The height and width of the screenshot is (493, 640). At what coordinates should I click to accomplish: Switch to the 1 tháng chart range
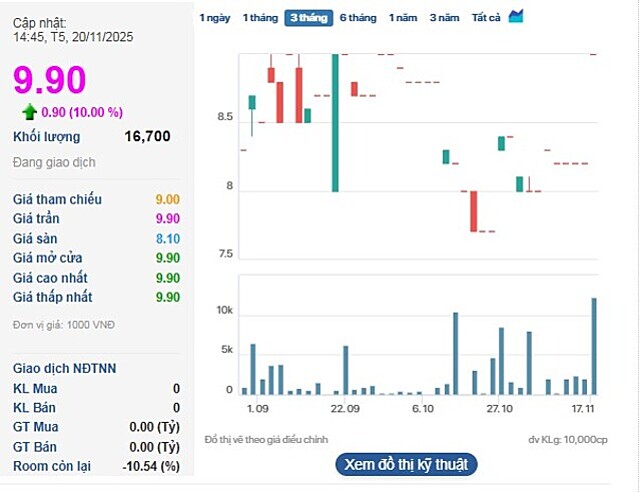tap(260, 18)
